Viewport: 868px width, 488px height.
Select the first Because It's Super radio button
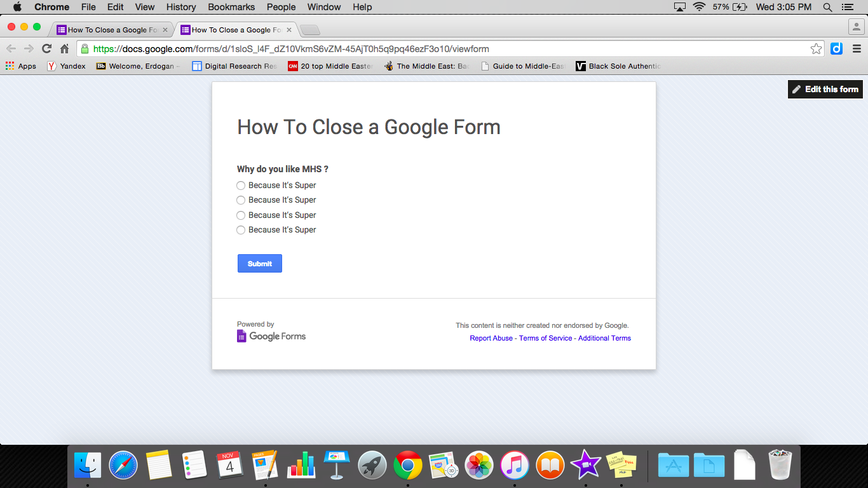click(241, 185)
